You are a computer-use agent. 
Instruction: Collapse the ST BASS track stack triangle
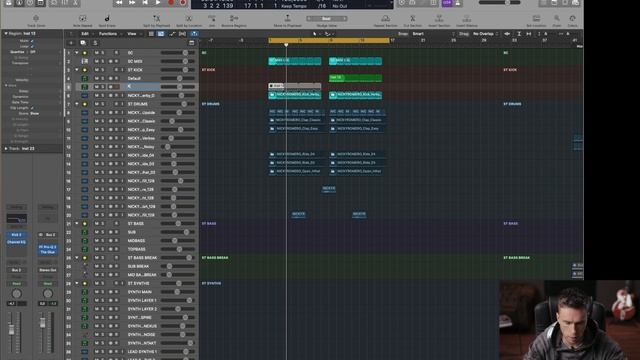point(77,224)
